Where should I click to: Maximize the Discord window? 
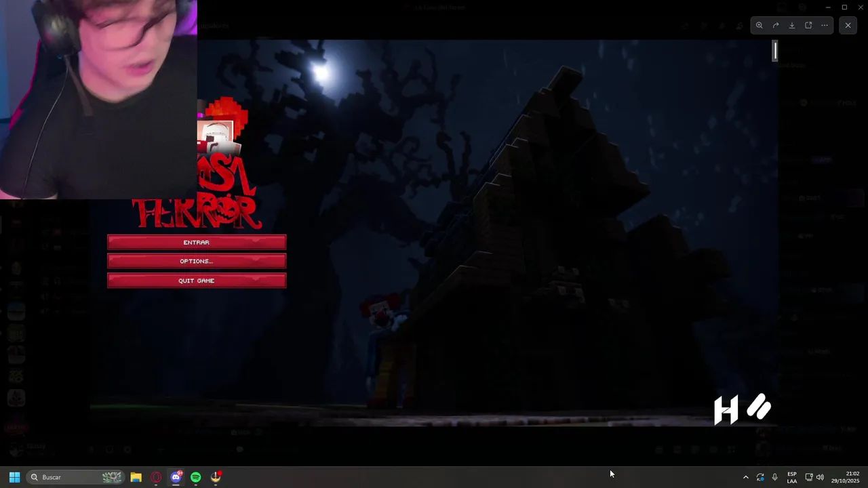[x=844, y=7]
